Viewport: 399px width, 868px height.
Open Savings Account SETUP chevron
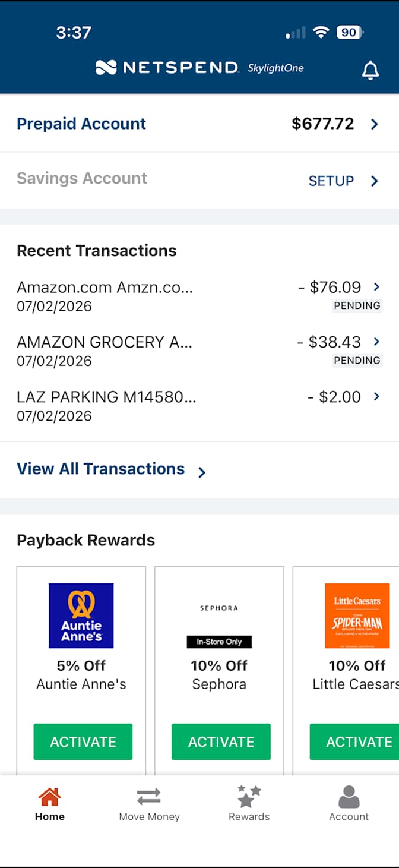pyautogui.click(x=375, y=181)
